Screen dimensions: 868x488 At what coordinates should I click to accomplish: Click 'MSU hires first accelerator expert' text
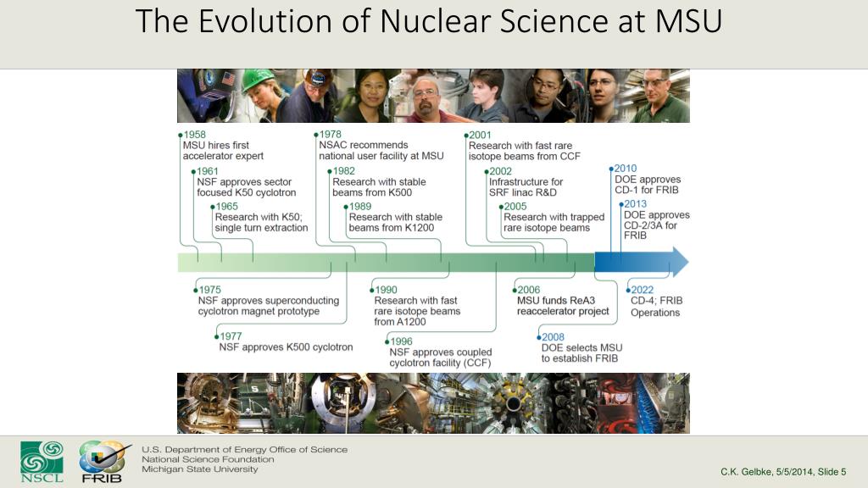click(223, 151)
